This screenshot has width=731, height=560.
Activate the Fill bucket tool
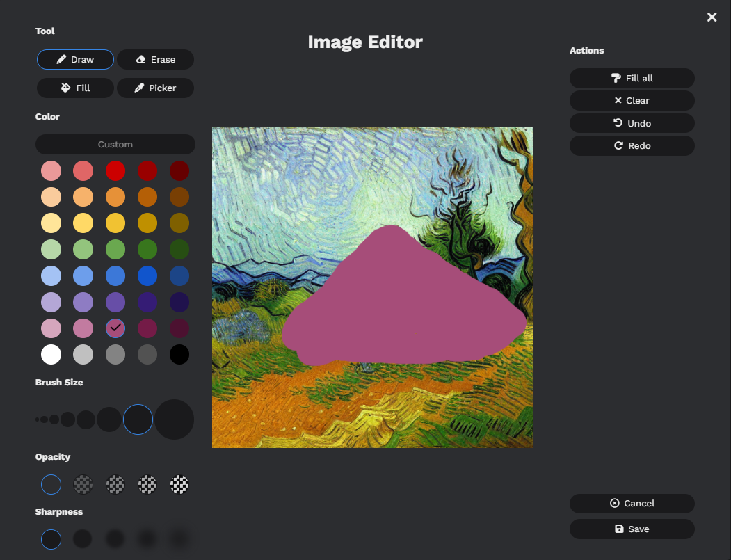click(75, 88)
